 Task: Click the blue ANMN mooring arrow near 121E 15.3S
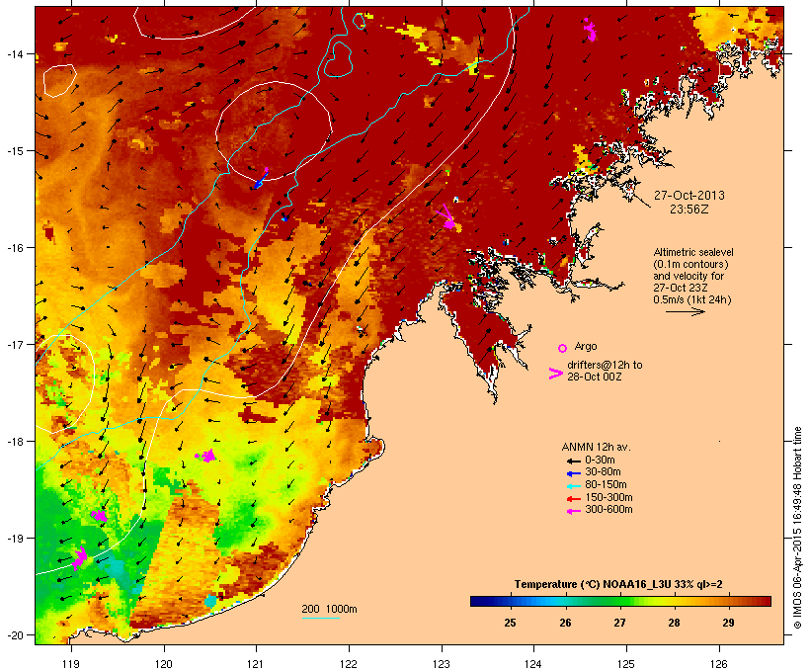tap(260, 182)
